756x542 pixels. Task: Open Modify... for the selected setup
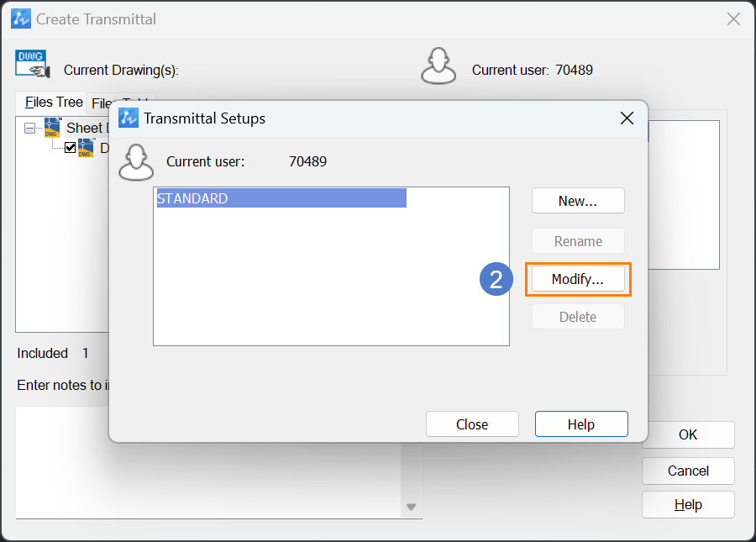(x=578, y=279)
